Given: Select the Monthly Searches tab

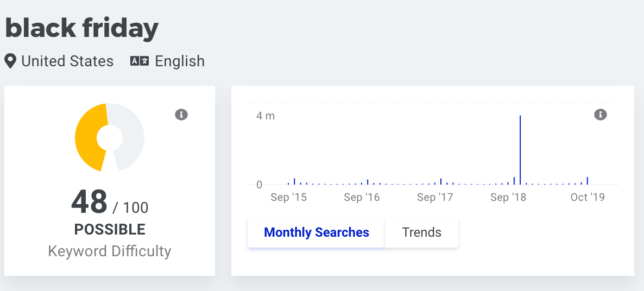Looking at the screenshot, I should [316, 232].
